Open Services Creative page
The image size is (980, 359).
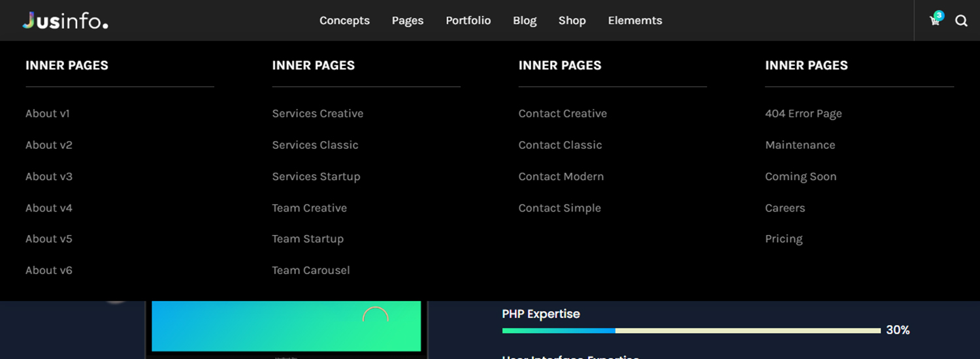318,114
